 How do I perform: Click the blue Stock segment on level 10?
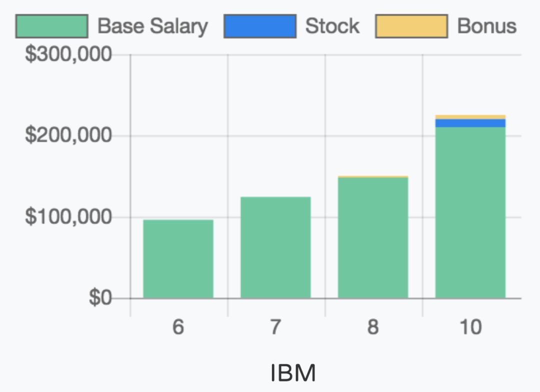[x=470, y=123]
